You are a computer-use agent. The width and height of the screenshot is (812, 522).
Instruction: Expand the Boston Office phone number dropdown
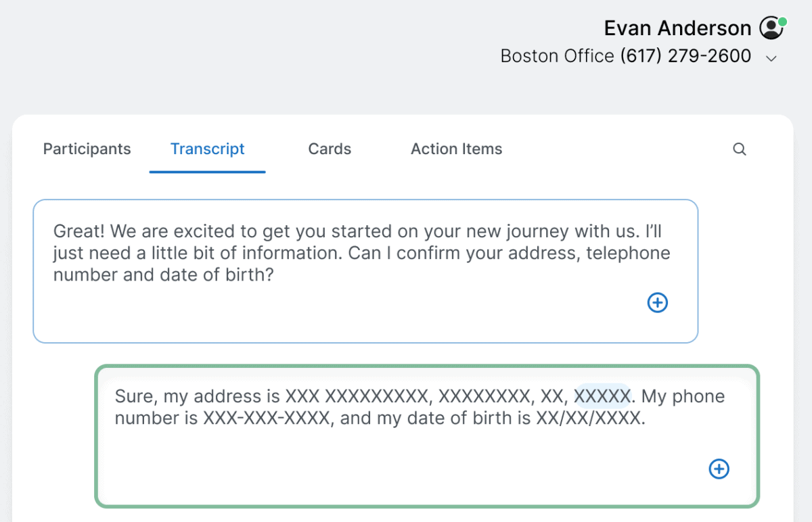[x=771, y=58]
